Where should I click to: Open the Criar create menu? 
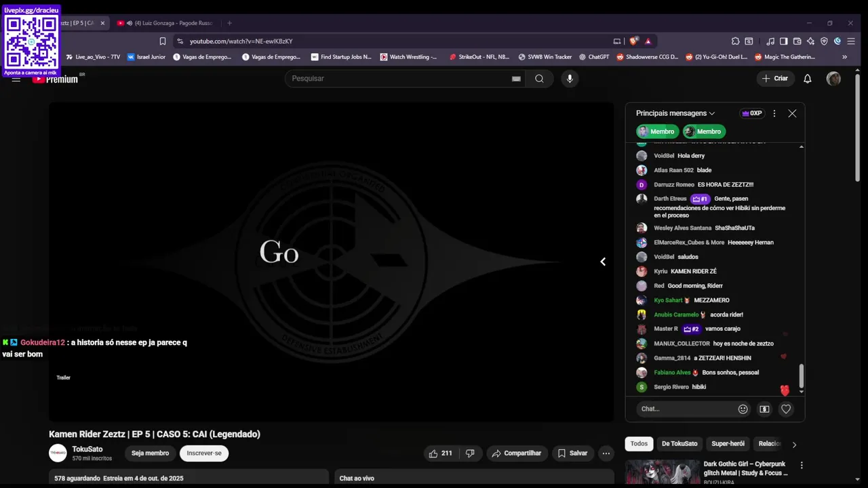(775, 79)
